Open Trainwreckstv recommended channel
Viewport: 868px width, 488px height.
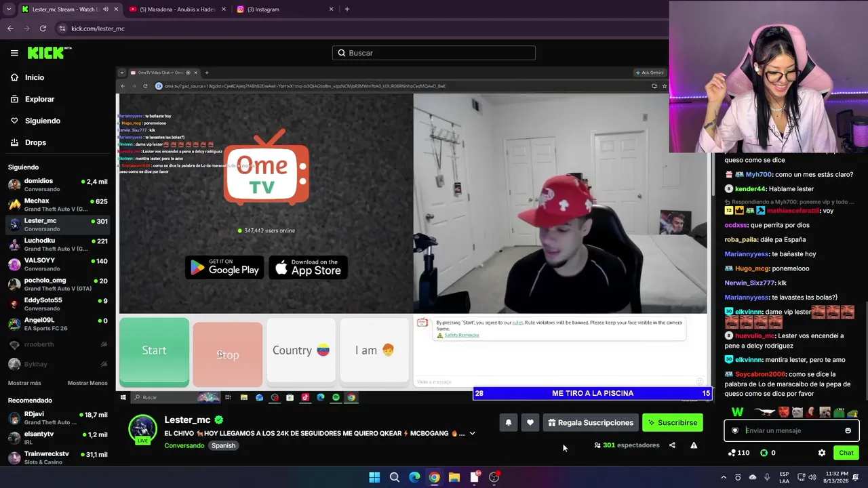click(58, 457)
